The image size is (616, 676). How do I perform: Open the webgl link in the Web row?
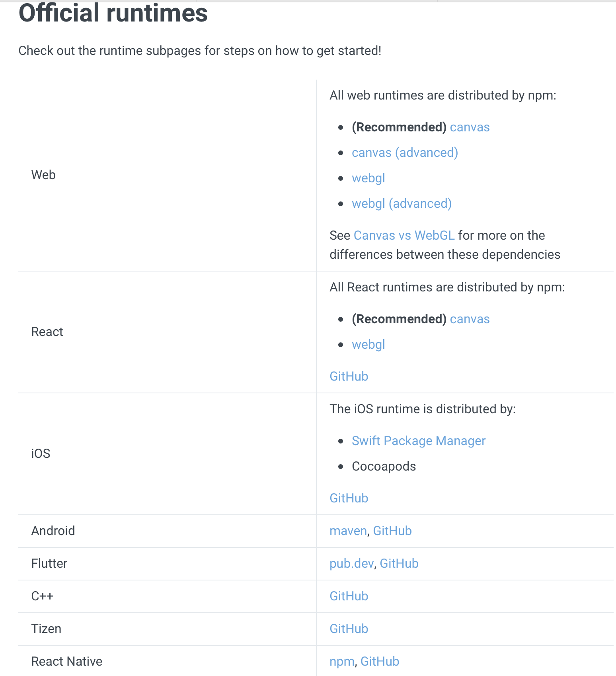(x=368, y=178)
